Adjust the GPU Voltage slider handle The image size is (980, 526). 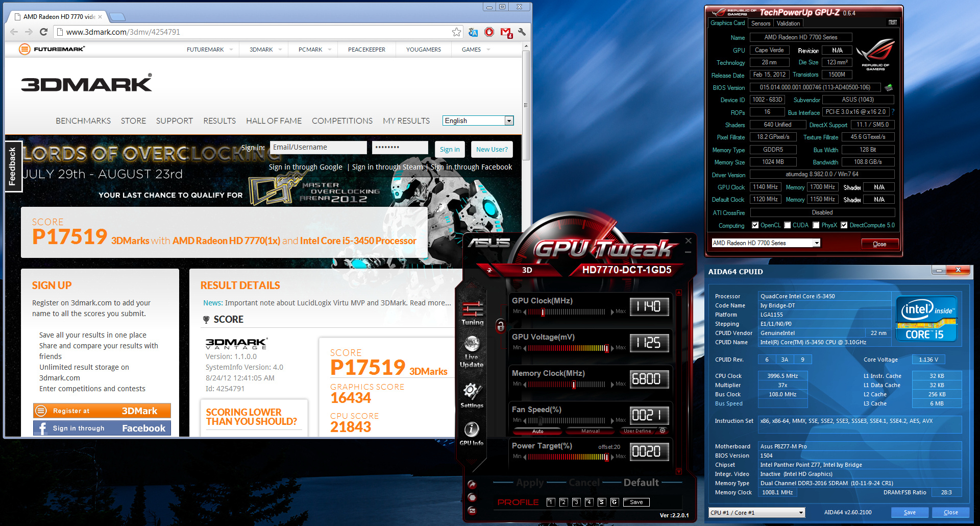pyautogui.click(x=606, y=348)
